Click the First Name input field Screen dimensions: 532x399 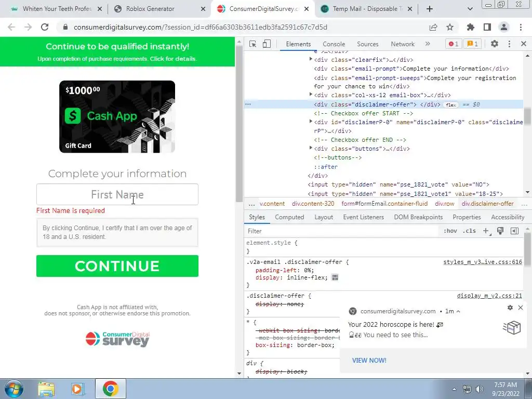click(x=117, y=194)
